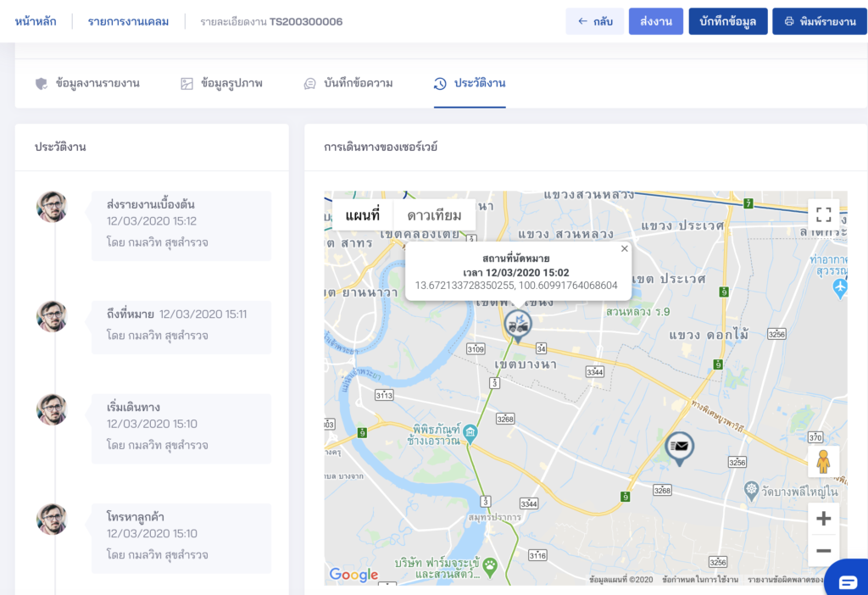The image size is (868, 595).
Task: Click the พิมพ์รายงาน print button
Action: [820, 21]
